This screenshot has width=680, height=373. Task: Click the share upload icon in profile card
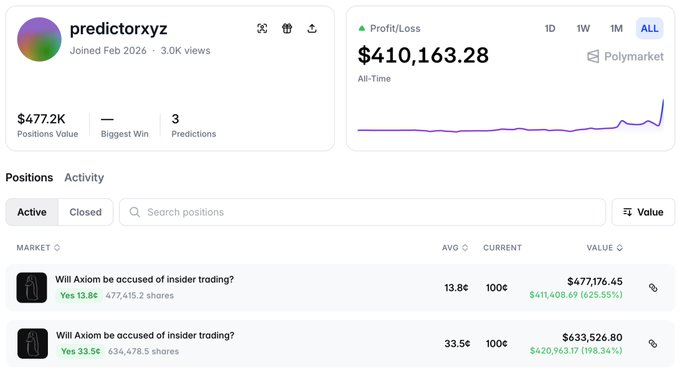[x=312, y=29]
